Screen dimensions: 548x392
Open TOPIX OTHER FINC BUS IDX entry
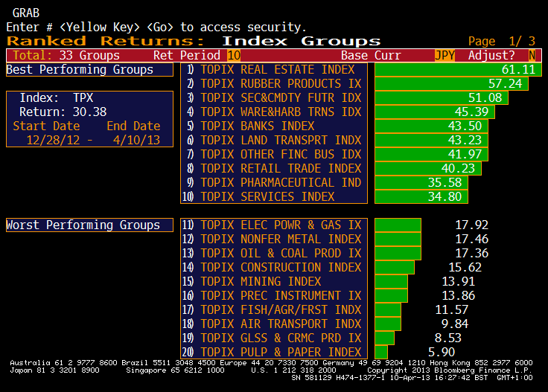coord(274,154)
